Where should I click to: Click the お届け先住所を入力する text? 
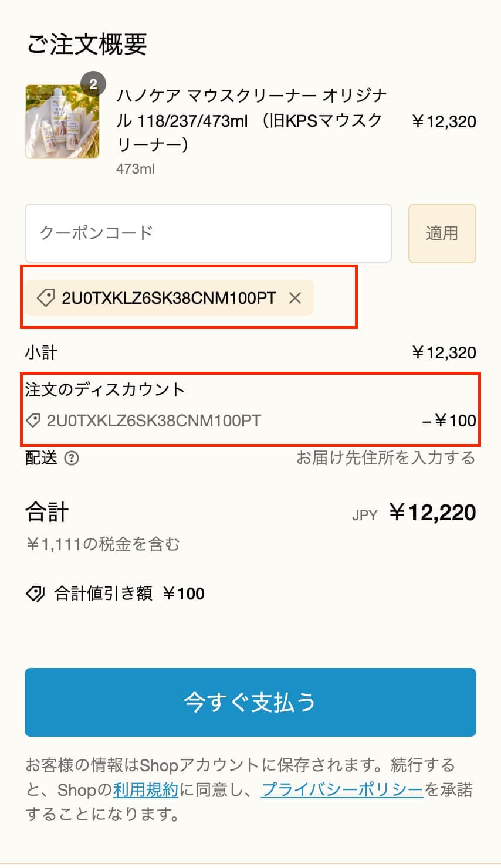[x=385, y=458]
